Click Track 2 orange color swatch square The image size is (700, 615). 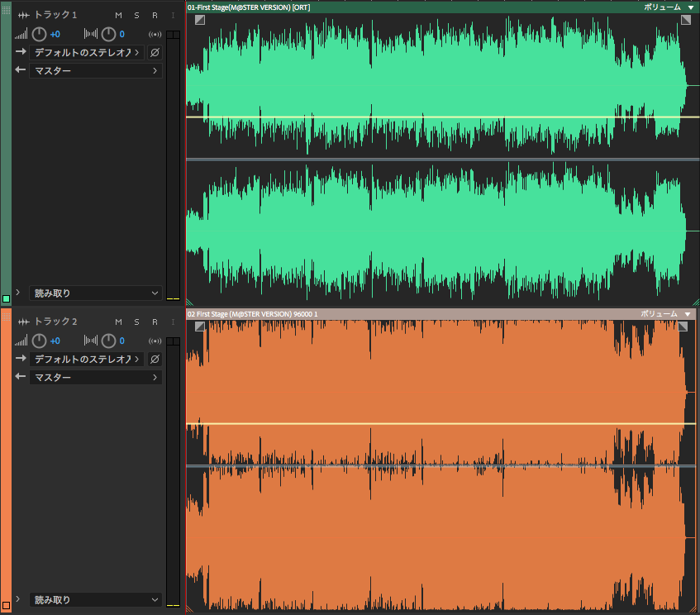7,606
